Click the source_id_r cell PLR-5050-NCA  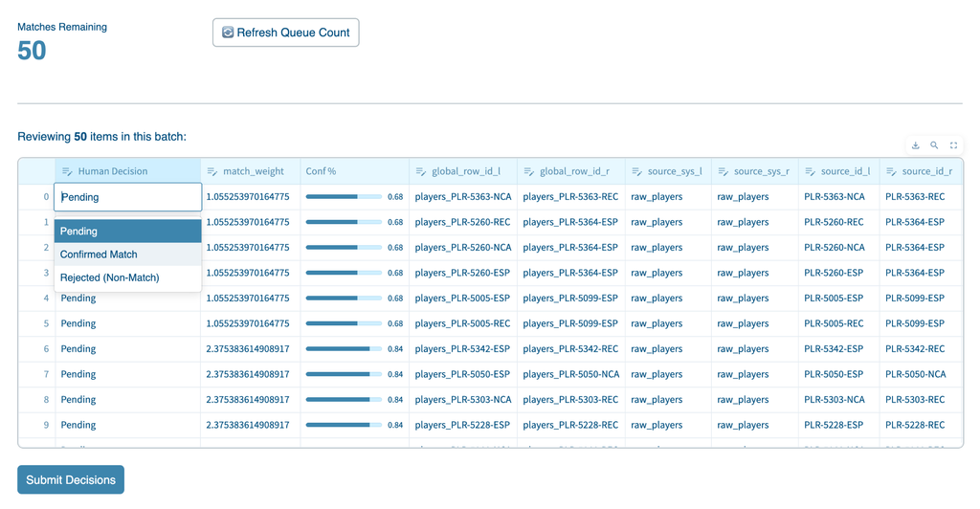tap(921, 374)
